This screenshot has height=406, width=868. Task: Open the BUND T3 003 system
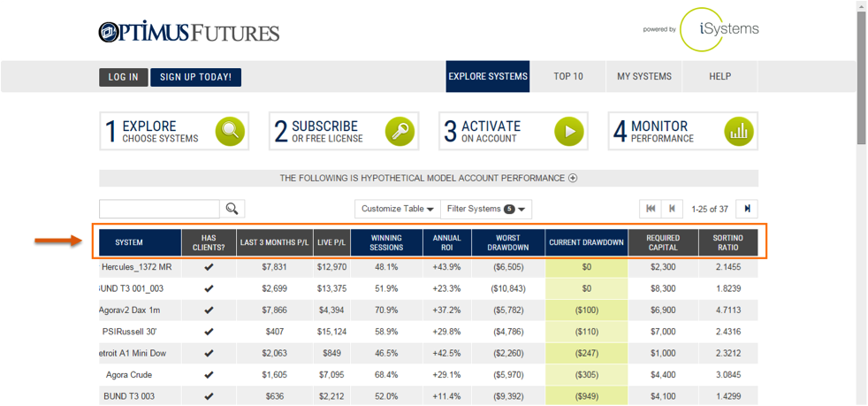[129, 396]
